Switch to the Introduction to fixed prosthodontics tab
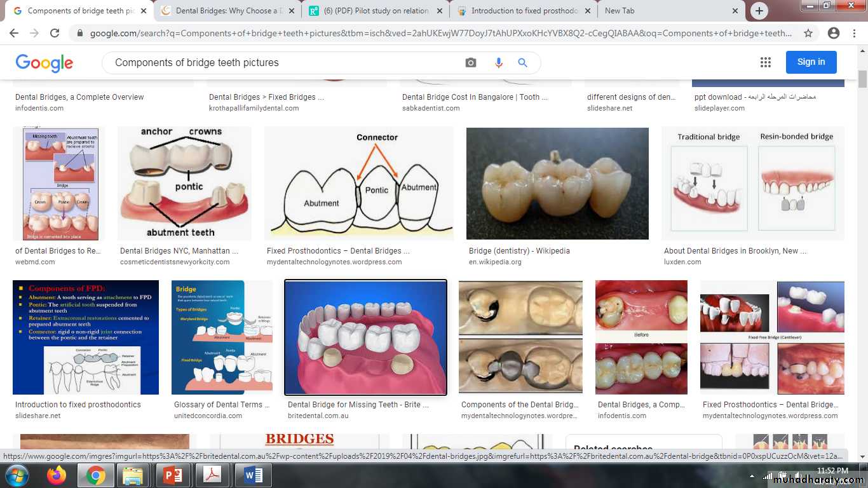 tap(523, 11)
